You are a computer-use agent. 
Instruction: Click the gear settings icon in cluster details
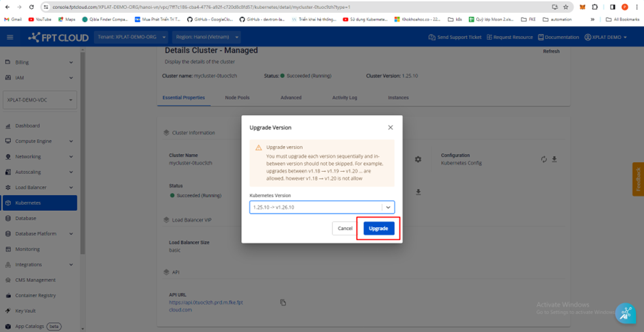pos(418,159)
